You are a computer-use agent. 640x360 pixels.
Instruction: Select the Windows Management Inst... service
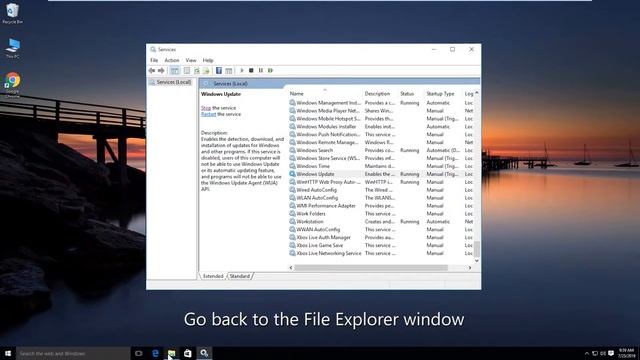(380, 103)
